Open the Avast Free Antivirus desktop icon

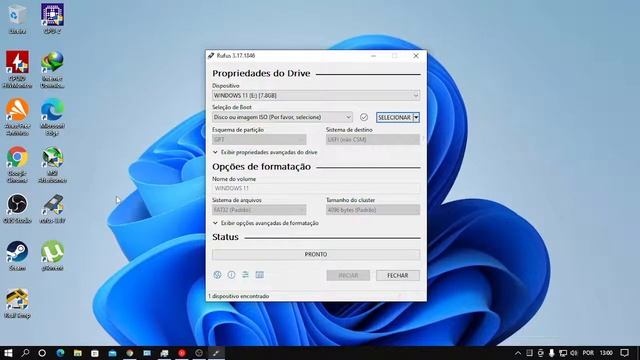[x=17, y=117]
